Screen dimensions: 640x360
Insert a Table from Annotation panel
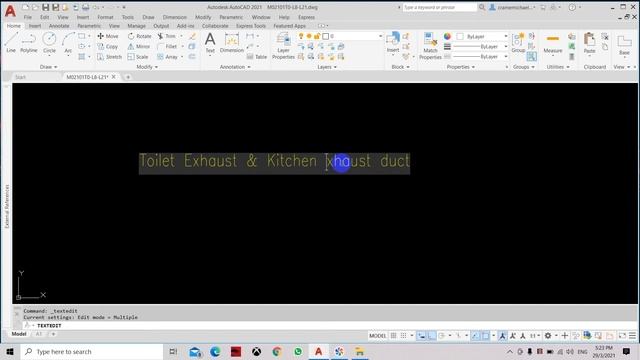pos(257,57)
